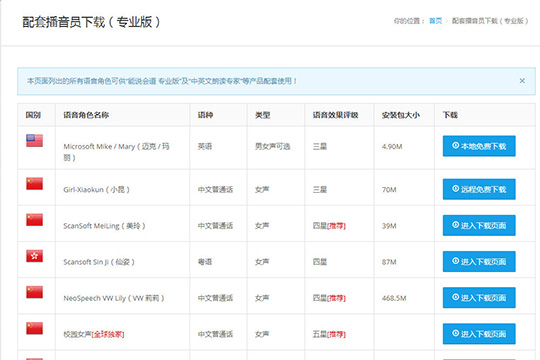Select the Girl-Xiaokun (小昆) voice name
Screen dimensions: 540x360
96,189
